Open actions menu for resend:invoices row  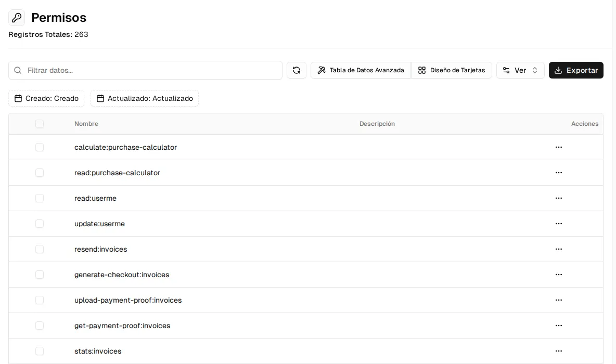(559, 250)
